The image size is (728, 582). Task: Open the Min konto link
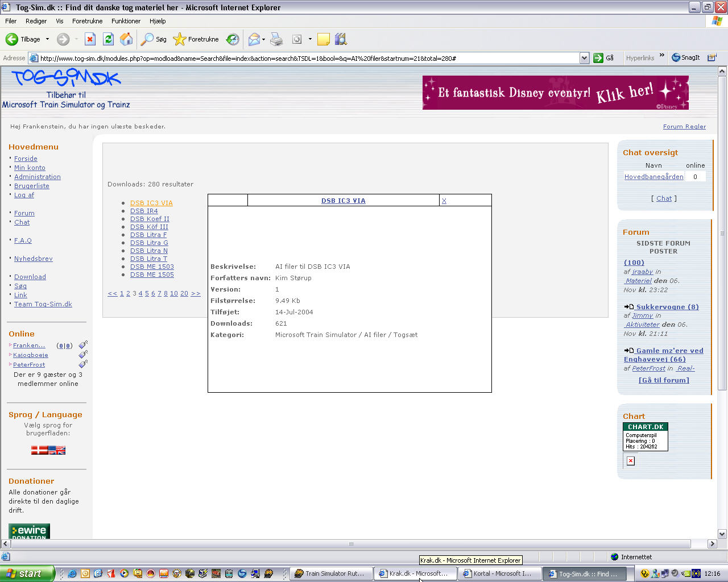pos(30,168)
